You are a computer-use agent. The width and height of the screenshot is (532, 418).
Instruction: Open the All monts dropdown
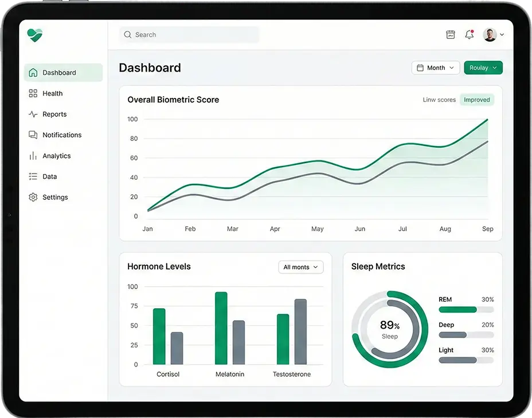(300, 267)
